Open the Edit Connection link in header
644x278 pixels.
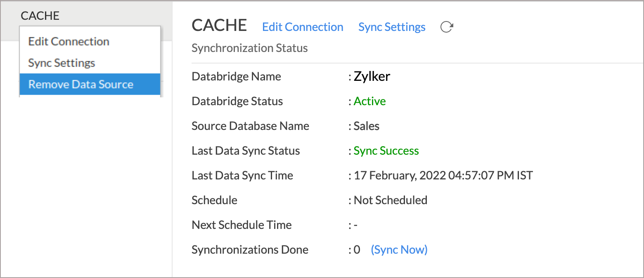click(x=303, y=27)
